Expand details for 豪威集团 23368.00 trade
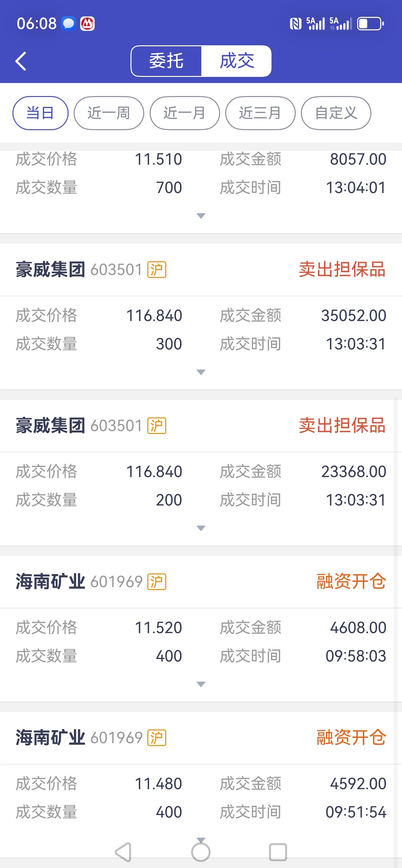 pyautogui.click(x=201, y=528)
